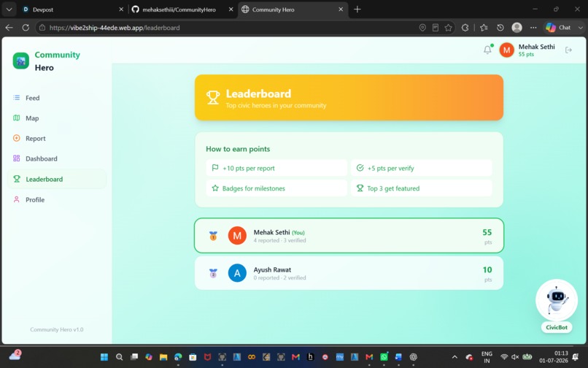Open the notifications bell in the header
Viewport: 588px width, 368px height.
click(487, 50)
